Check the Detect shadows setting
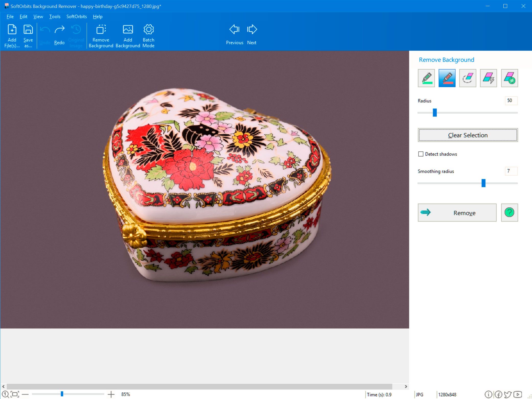Viewport: 532px width, 399px height. click(x=421, y=154)
